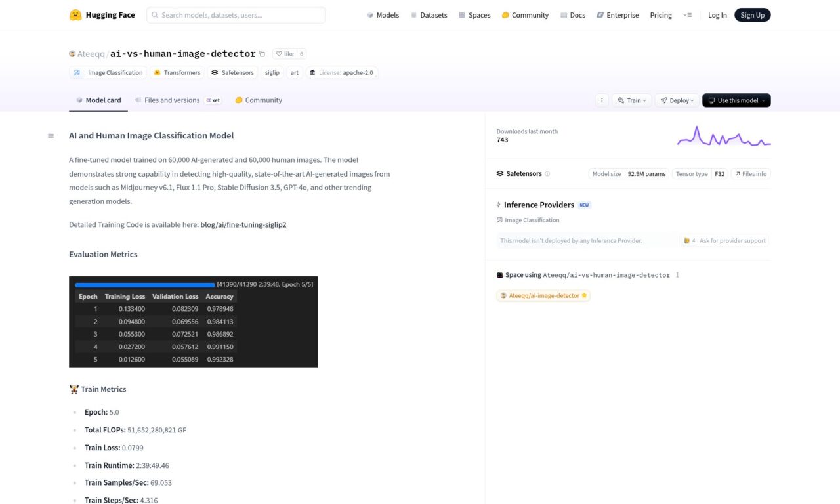The height and width of the screenshot is (504, 840).
Task: Copy model name to clipboard icon
Action: click(x=262, y=54)
